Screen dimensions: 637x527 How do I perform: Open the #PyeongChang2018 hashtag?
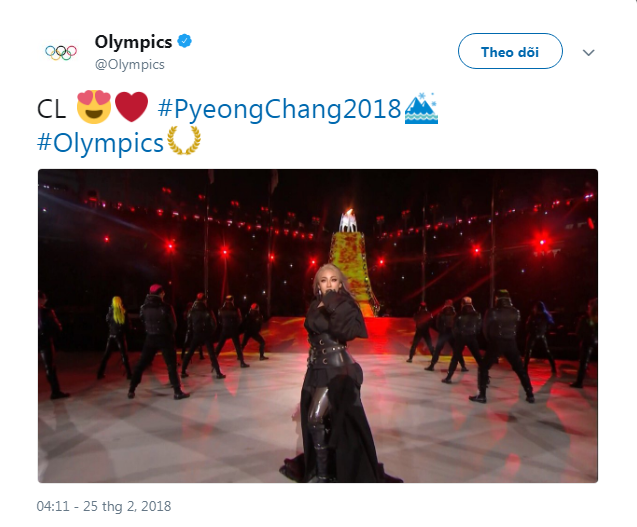pos(278,106)
